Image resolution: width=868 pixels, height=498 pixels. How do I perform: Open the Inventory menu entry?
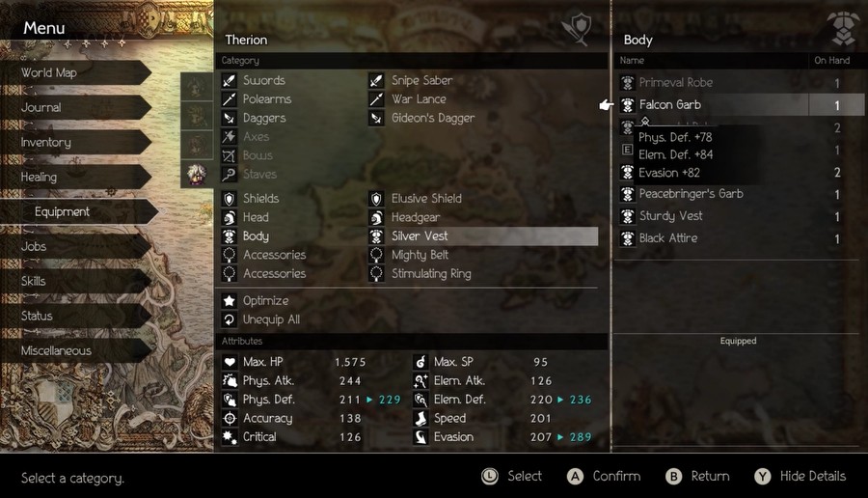click(76, 143)
